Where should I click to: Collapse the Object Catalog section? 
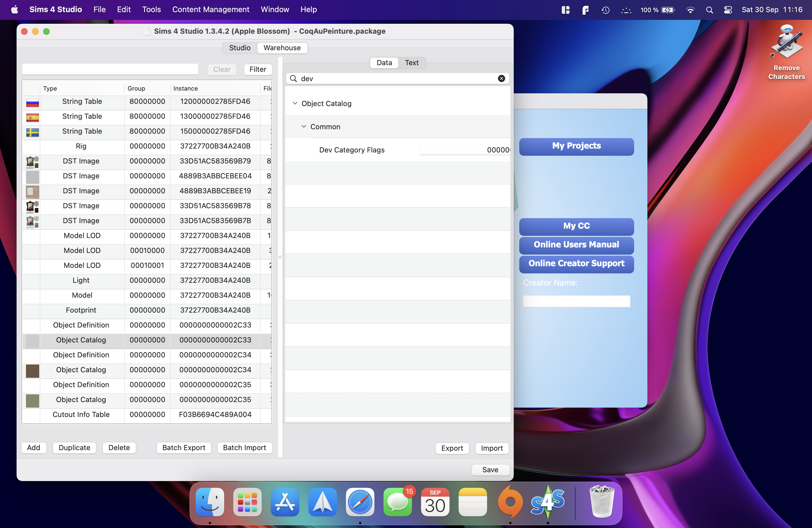click(x=295, y=103)
